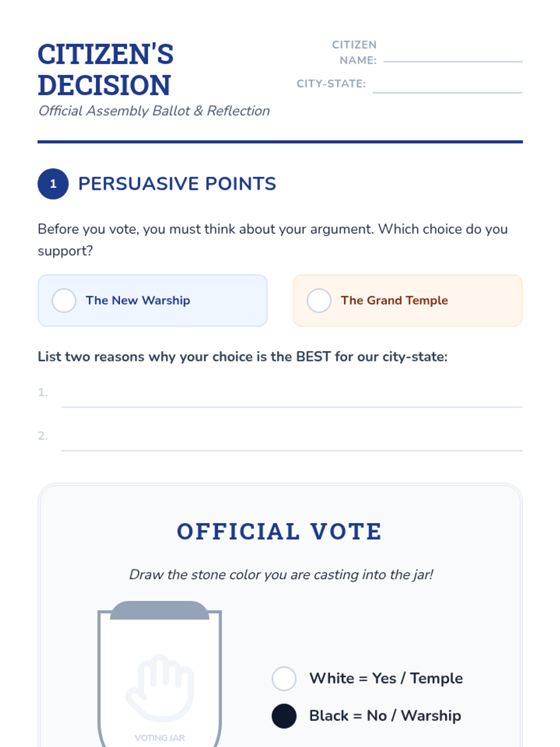Click the "CITIZEN'S DECISION" title
560x747 pixels.
point(106,70)
